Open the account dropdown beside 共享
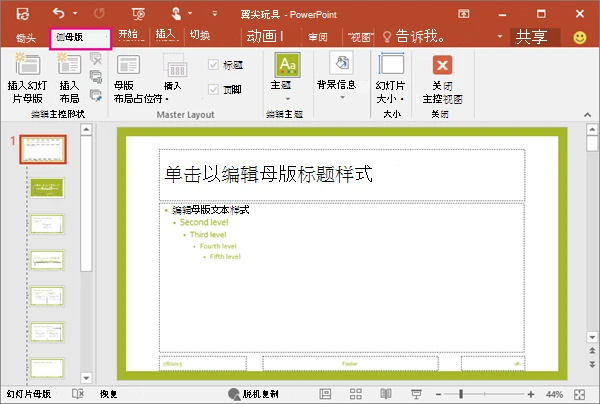Screen dimensions: 600x404 [x=500, y=37]
